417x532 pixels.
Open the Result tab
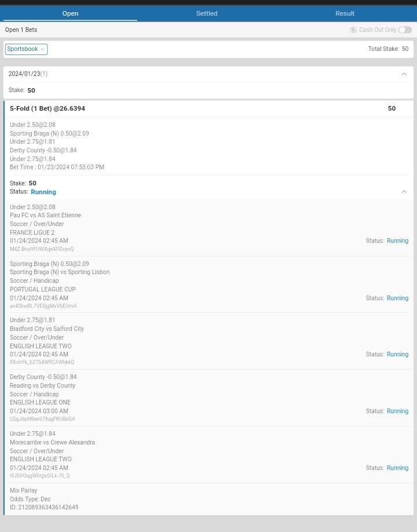[x=345, y=13]
